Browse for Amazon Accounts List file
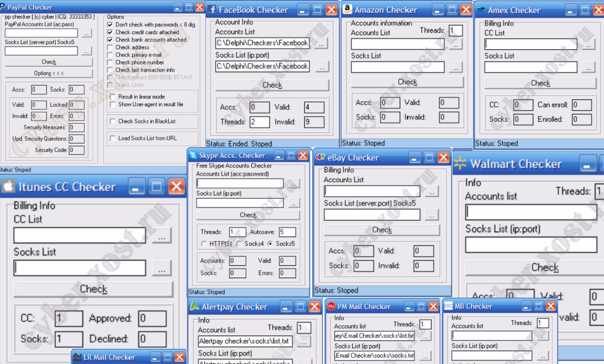The width and height of the screenshot is (604, 364). 456,44
